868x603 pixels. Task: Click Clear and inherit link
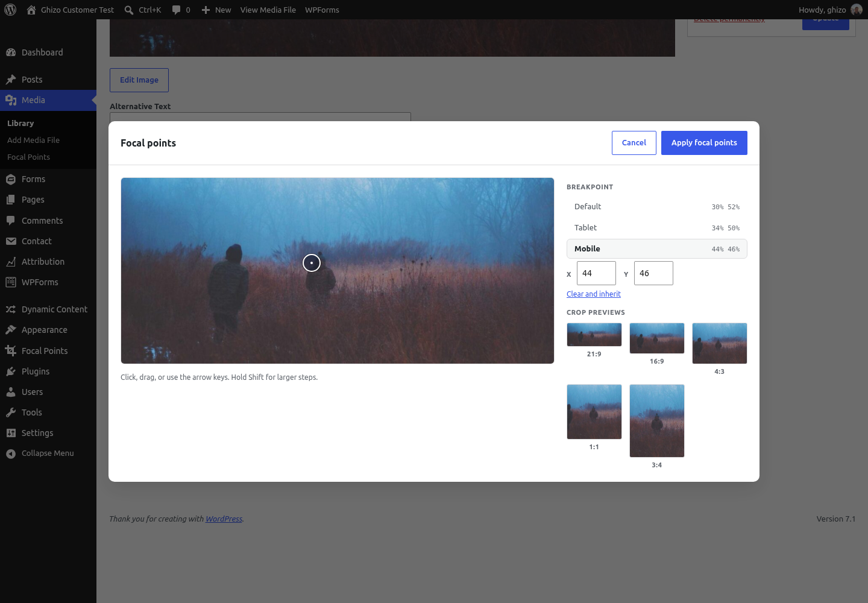pos(594,294)
